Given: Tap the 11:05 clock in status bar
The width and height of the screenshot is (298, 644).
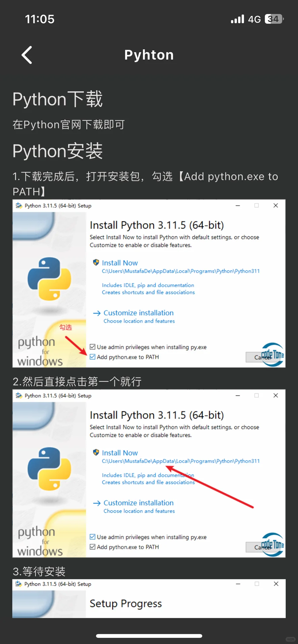Looking at the screenshot, I should tap(40, 19).
